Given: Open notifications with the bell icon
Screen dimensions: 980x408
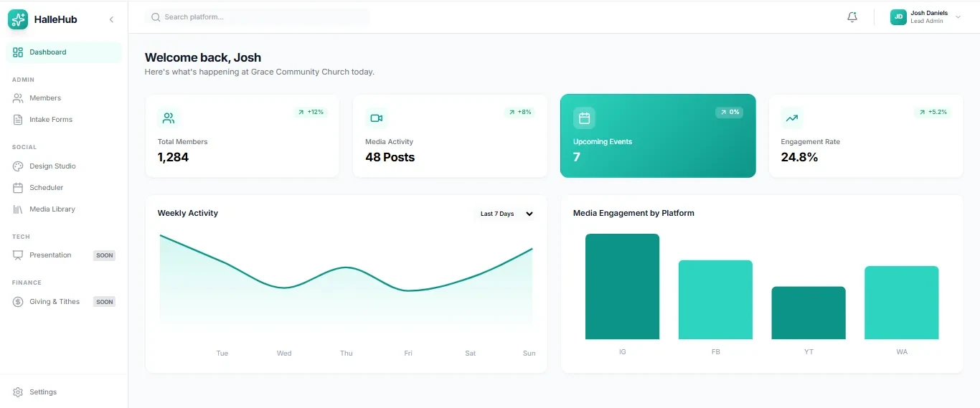Looking at the screenshot, I should [852, 17].
